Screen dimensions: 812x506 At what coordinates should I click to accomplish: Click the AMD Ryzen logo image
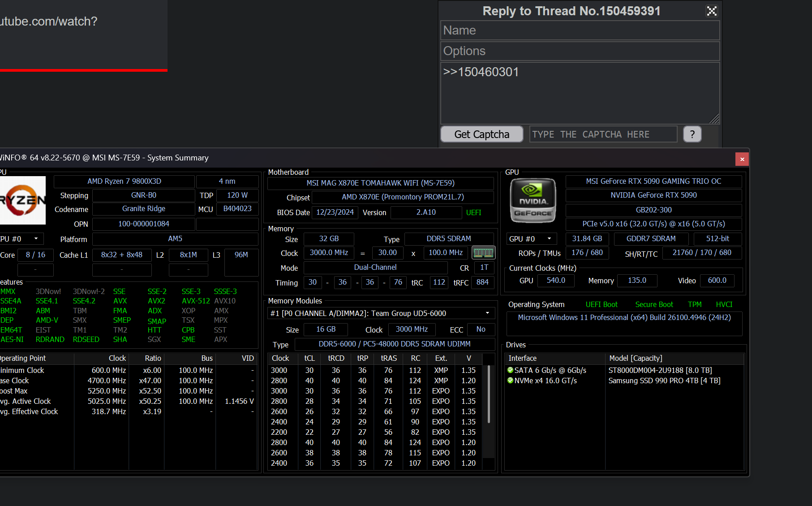23,200
